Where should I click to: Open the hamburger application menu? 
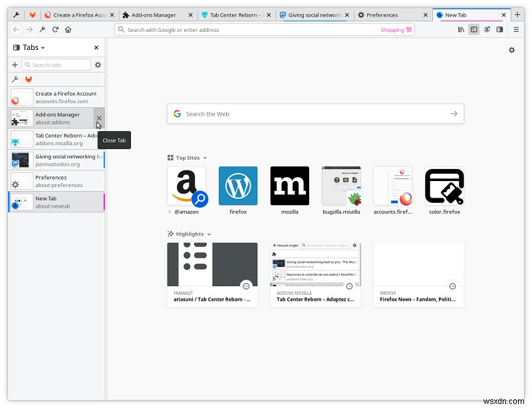516,29
